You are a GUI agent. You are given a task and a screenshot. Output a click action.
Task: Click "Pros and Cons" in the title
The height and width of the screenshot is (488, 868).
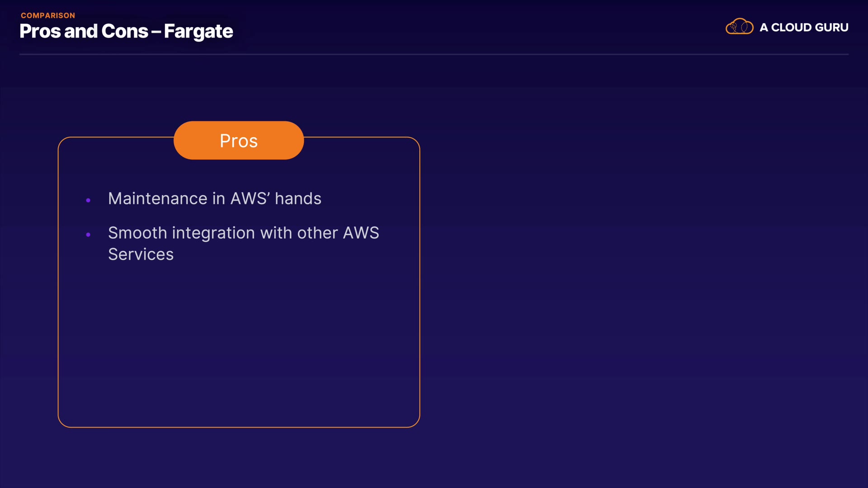84,32
